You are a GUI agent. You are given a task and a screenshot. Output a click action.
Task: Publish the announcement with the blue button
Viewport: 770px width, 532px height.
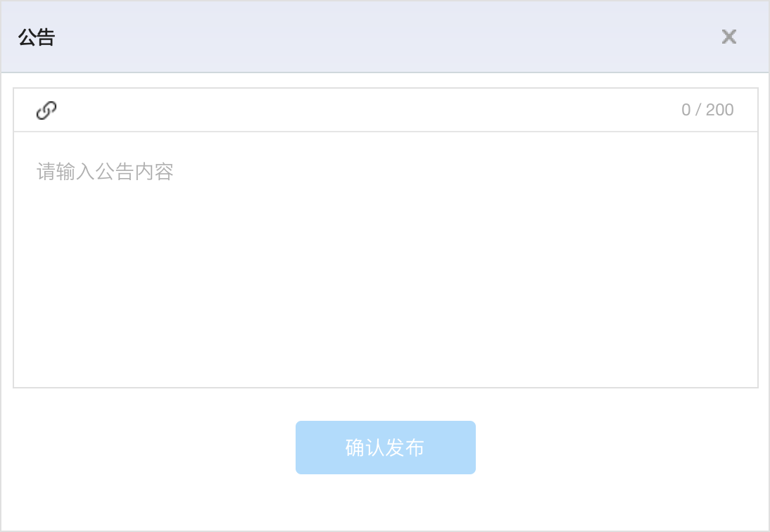click(386, 447)
